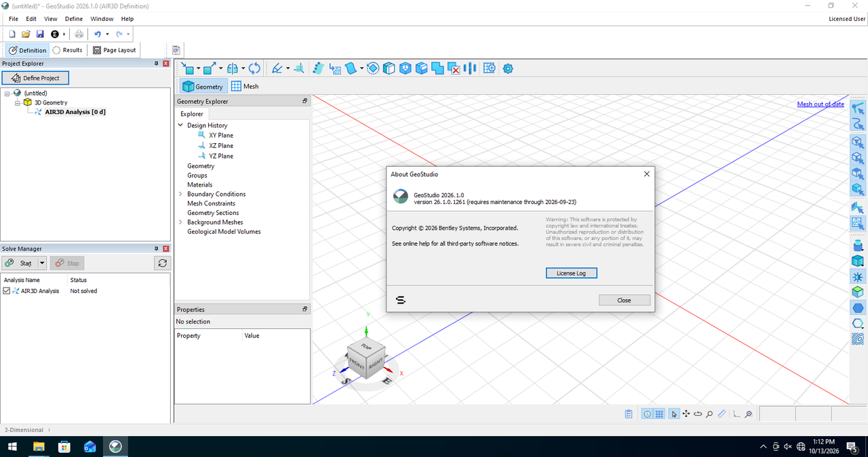
Task: Expand the Background Meshes node
Action: click(x=180, y=222)
